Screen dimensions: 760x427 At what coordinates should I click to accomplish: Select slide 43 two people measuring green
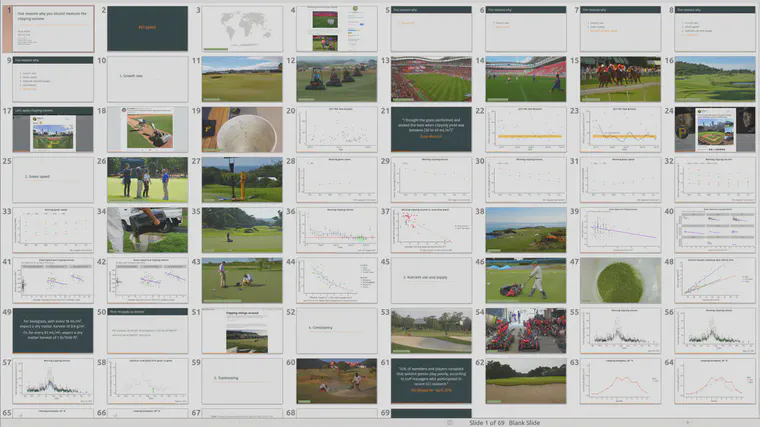pos(242,281)
